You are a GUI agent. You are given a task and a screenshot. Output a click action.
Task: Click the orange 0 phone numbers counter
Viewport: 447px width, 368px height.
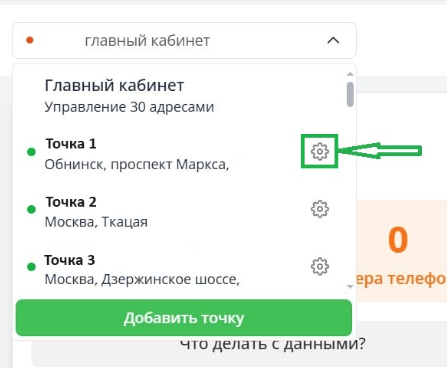click(398, 240)
